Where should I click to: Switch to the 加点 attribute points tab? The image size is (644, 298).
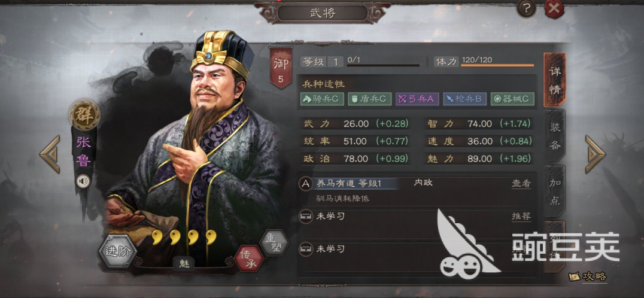click(x=554, y=191)
